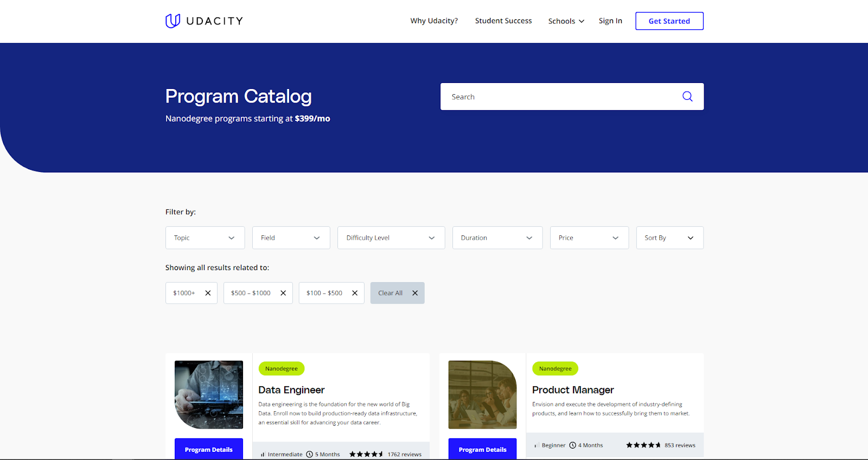
Task: Remove the $1000+ filter chip
Action: (208, 293)
